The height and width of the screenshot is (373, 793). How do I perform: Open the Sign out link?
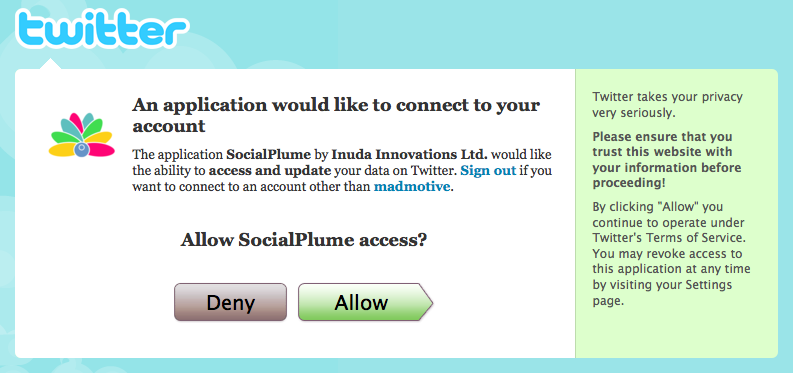(488, 170)
